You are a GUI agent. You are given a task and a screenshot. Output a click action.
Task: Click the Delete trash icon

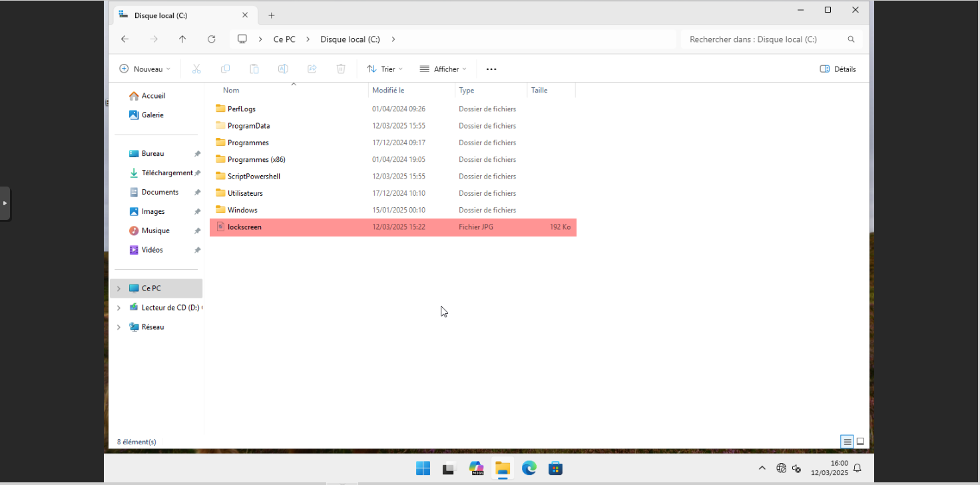pos(341,69)
